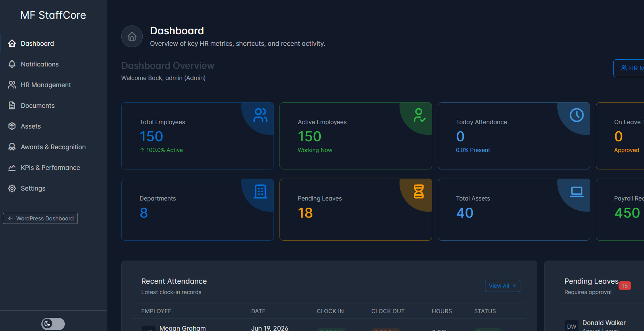Viewport: 644px width, 331px height.
Task: Click the Pending Leaves value 18 card
Action: coord(305,213)
